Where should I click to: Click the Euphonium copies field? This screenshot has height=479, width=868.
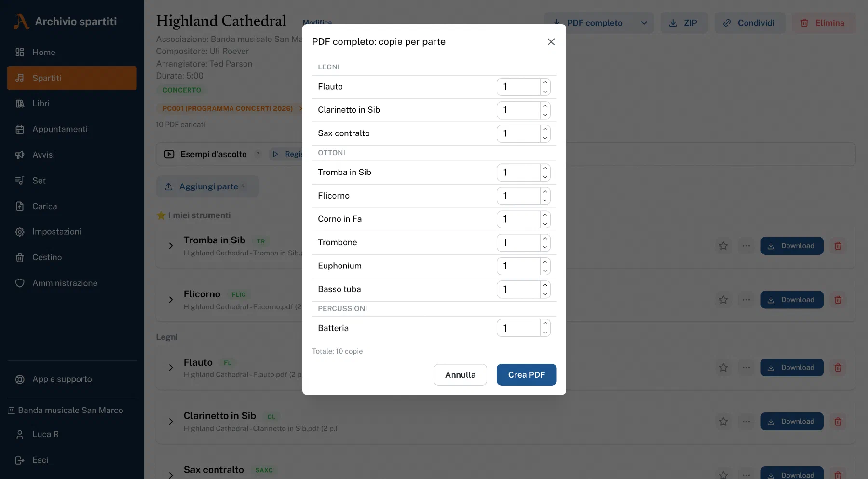point(518,266)
